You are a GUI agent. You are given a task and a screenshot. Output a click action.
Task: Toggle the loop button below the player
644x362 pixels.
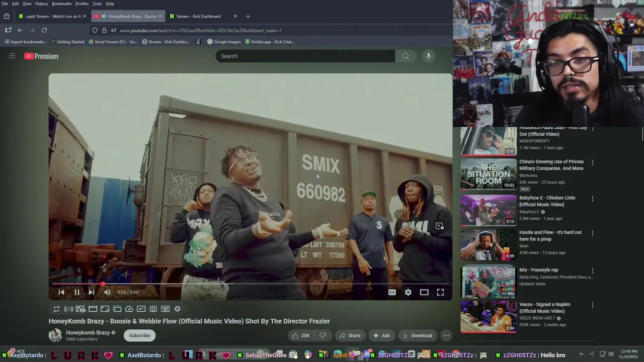(x=56, y=309)
